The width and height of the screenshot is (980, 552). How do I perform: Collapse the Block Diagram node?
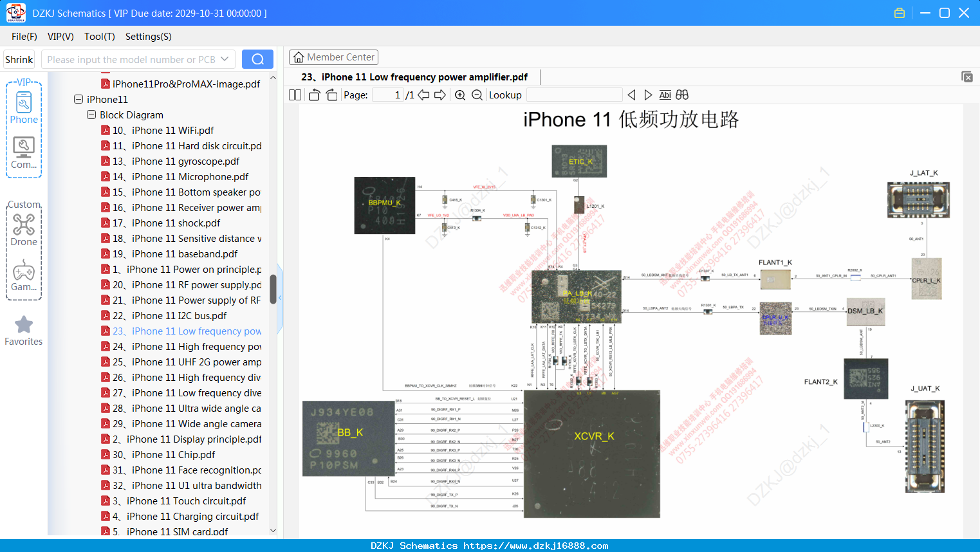(91, 115)
